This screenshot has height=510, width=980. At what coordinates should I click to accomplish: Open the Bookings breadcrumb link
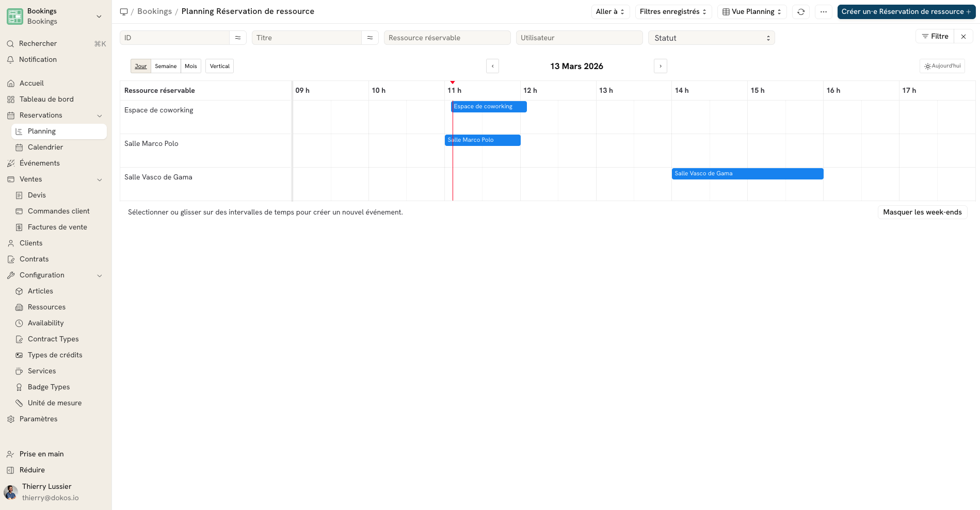click(154, 11)
